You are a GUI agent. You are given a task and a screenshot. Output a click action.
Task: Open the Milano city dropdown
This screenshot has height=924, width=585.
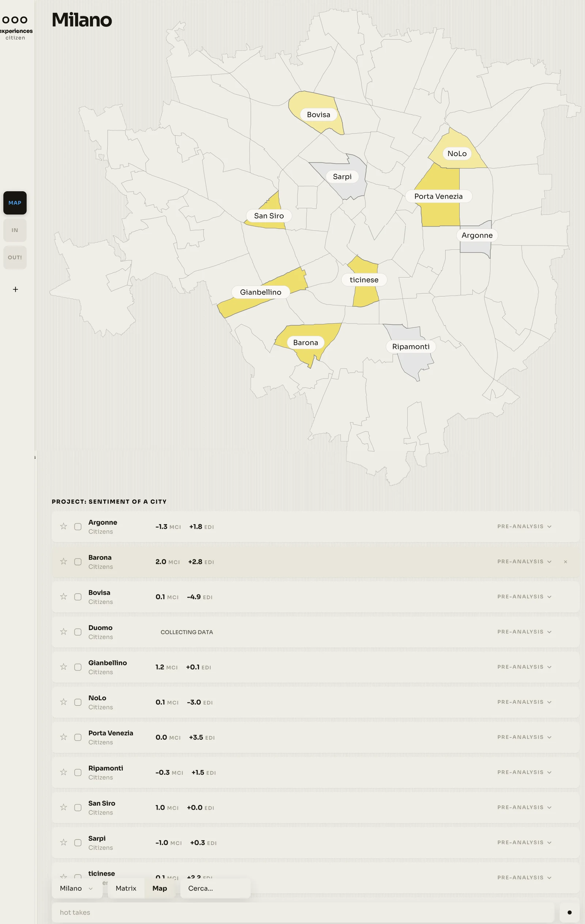(x=77, y=888)
